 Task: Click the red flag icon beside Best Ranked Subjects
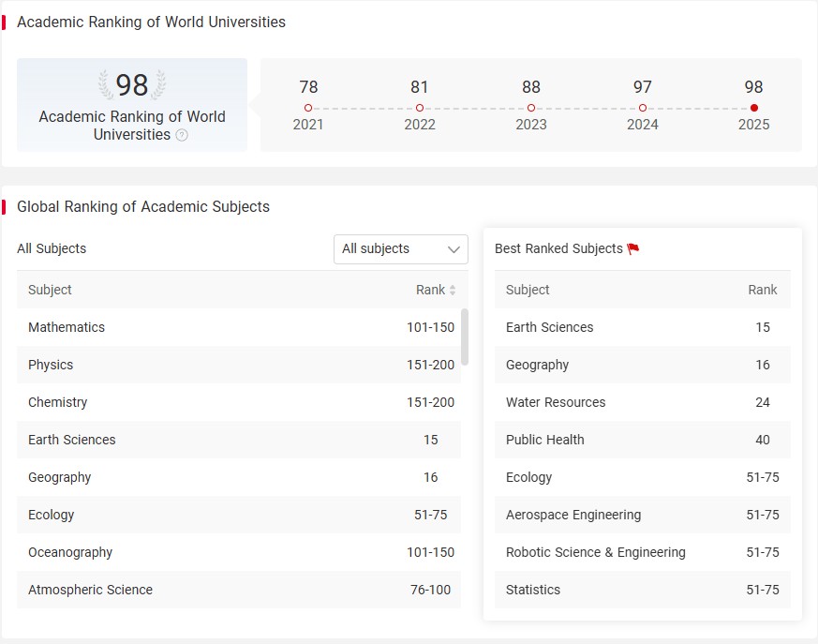click(633, 249)
